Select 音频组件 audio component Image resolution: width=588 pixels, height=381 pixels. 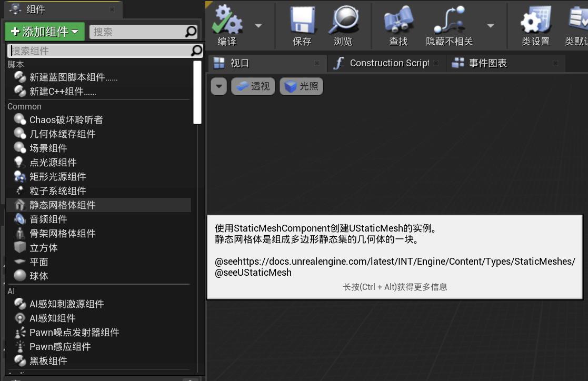(99, 219)
